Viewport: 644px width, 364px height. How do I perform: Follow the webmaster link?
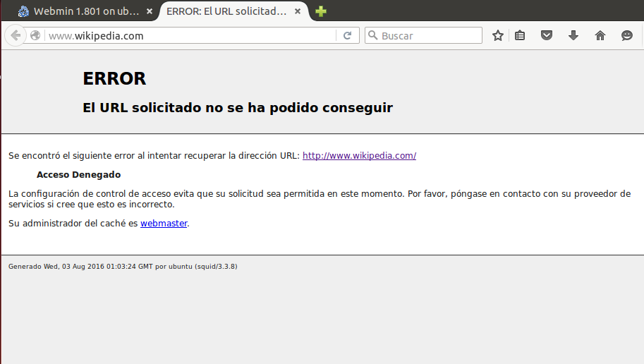pos(164,224)
